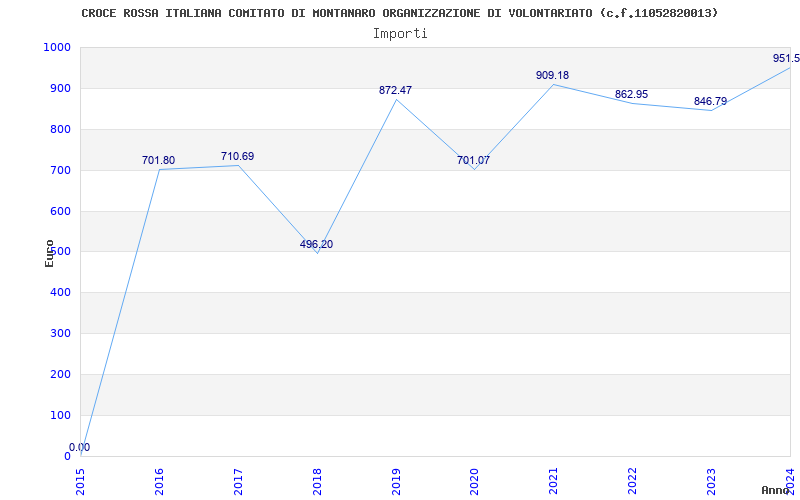Select the 2019 x-axis year label
This screenshot has height=500, width=800.
(396, 481)
